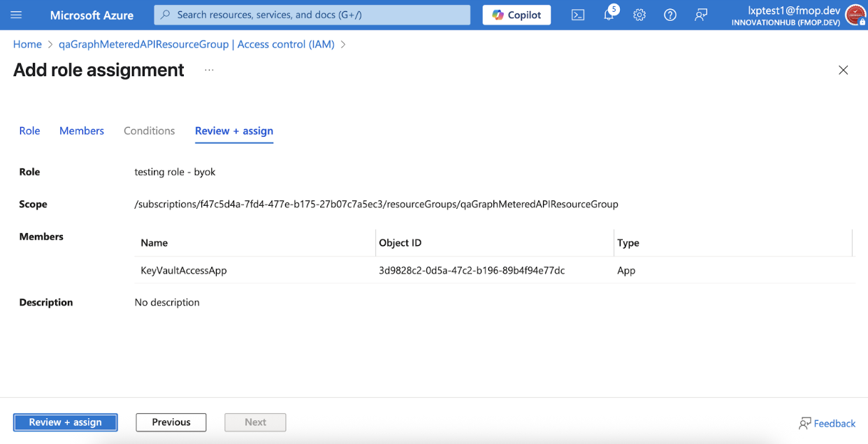
Task: Click the account avatar picture
Action: (855, 15)
